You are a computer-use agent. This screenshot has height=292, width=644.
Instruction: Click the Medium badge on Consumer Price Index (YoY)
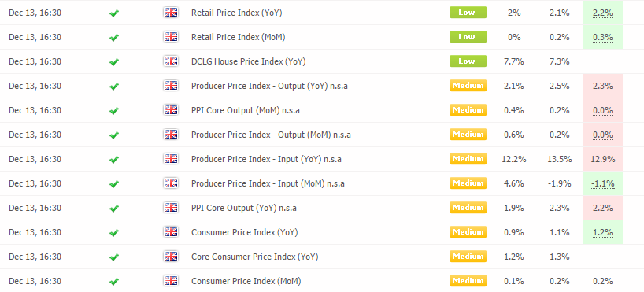pos(468,232)
